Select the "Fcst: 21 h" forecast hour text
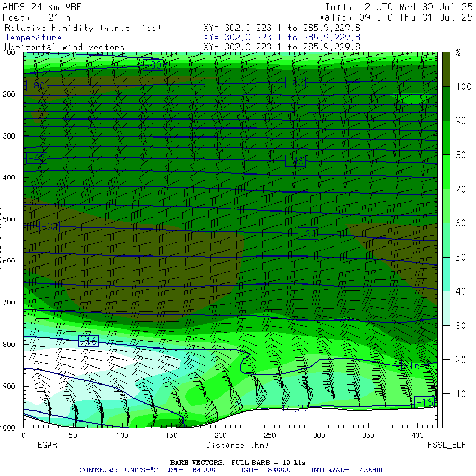The width and height of the screenshot is (476, 476). (36, 17)
